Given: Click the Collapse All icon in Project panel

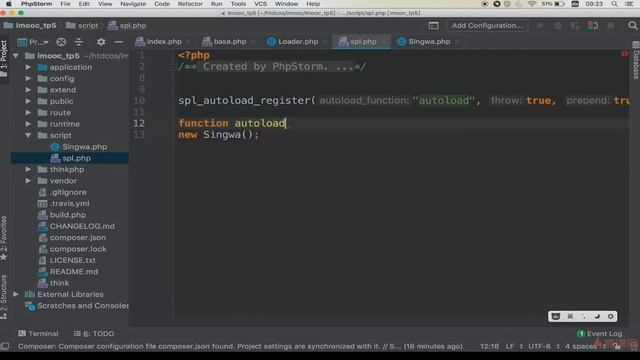Looking at the screenshot, I should [79, 42].
